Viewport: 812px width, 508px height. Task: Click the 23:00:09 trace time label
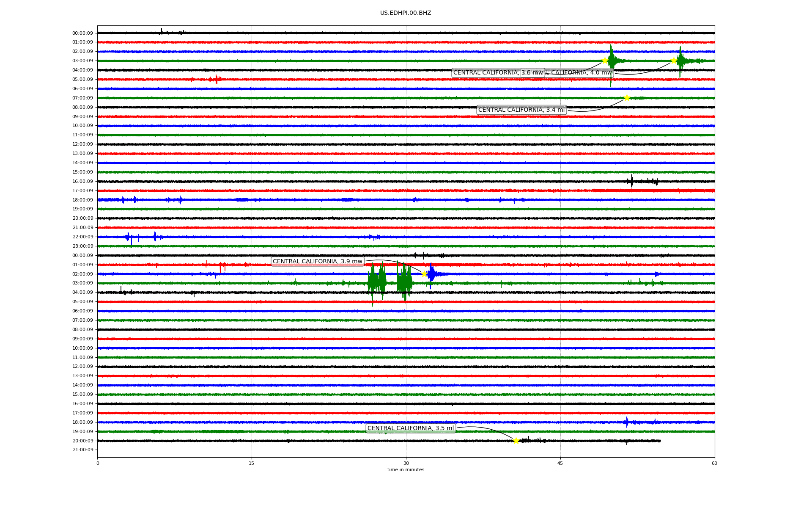tap(82, 246)
